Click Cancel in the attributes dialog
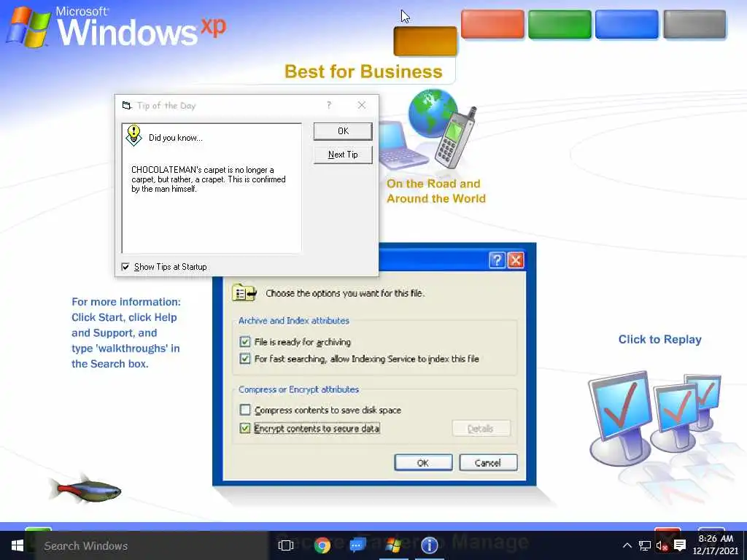 click(x=488, y=462)
